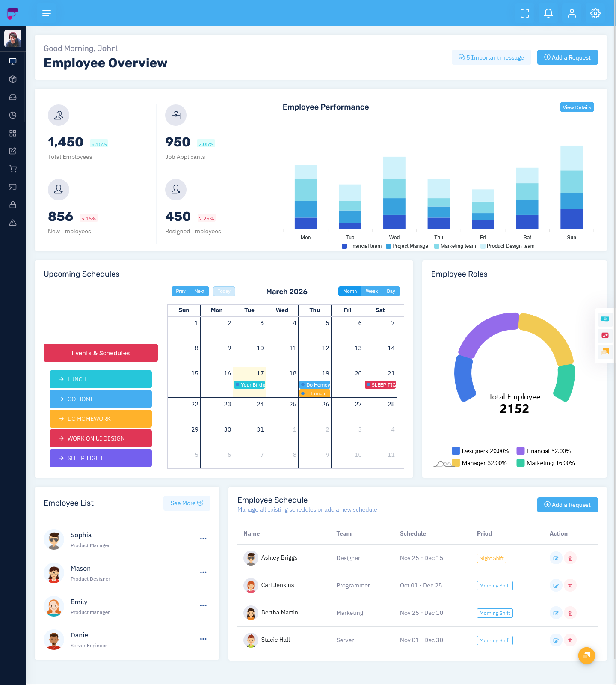Click the shopping cart sidebar icon
The image size is (616, 685).
(13, 169)
